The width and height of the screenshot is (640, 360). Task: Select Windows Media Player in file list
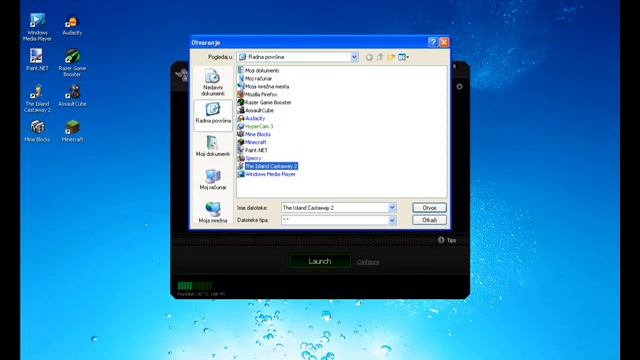(x=267, y=174)
